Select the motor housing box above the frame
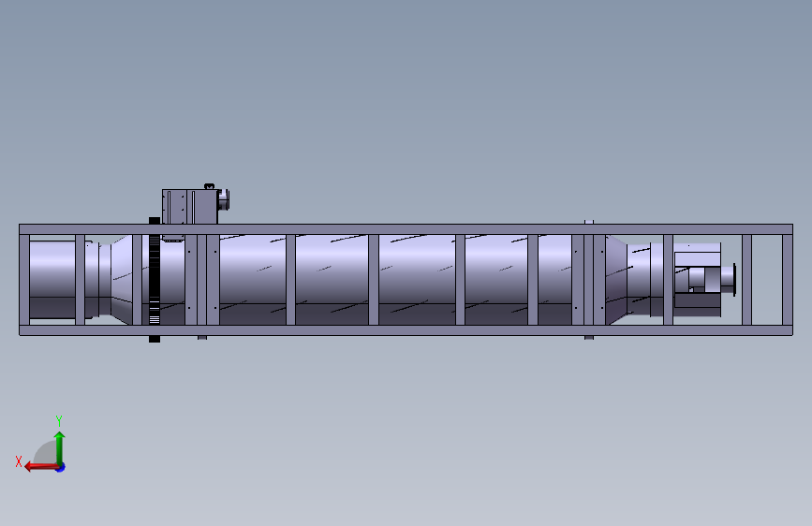Image resolution: width=812 pixels, height=526 pixels. 189,206
